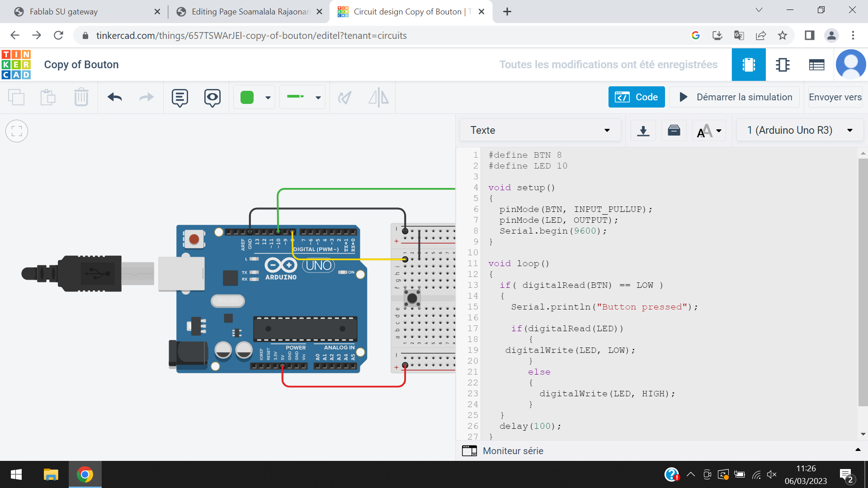Click the Arduino reset button on board
Screen dimensions: 868x488
click(194, 239)
